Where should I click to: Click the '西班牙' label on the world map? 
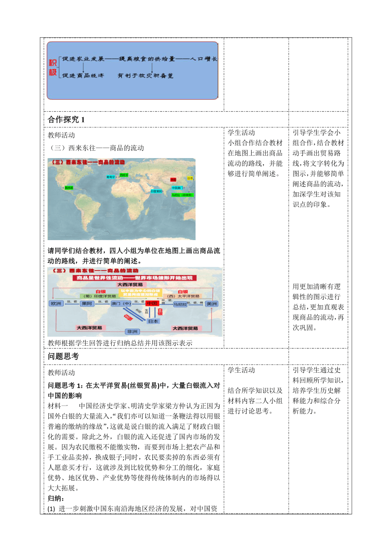[x=124, y=175]
